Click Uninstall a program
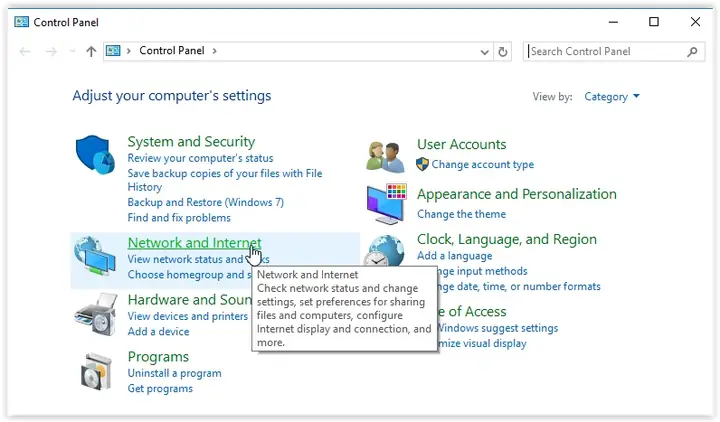The width and height of the screenshot is (720, 422). click(x=174, y=373)
